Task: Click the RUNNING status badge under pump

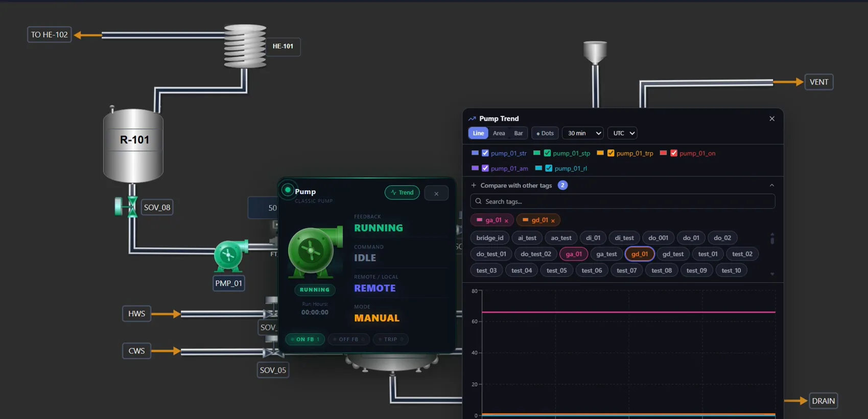Action: (x=315, y=290)
